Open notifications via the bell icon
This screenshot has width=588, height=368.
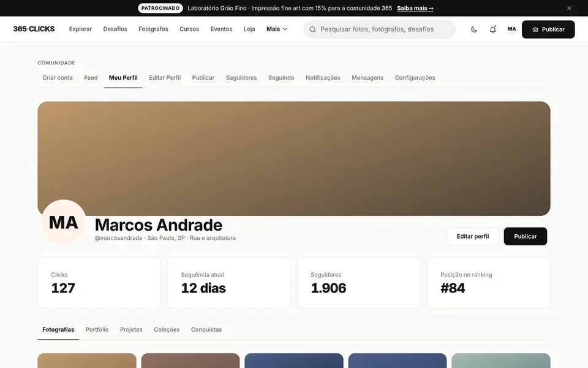492,29
